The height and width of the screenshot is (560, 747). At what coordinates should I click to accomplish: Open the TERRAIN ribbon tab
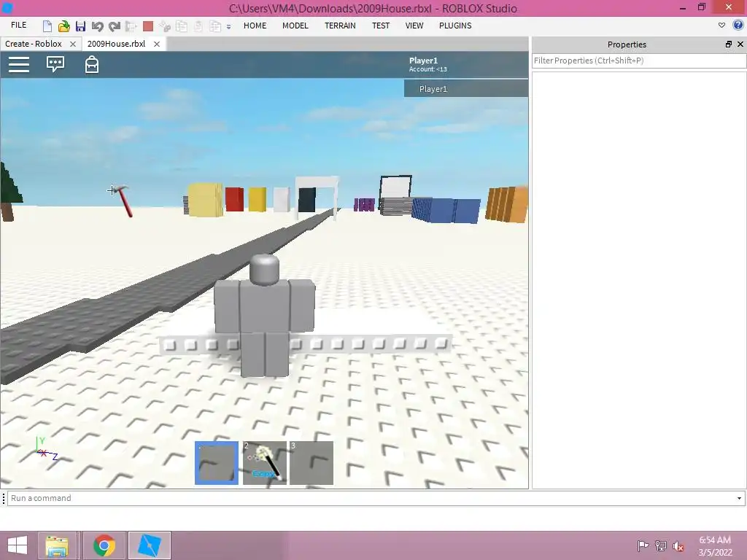pyautogui.click(x=340, y=26)
